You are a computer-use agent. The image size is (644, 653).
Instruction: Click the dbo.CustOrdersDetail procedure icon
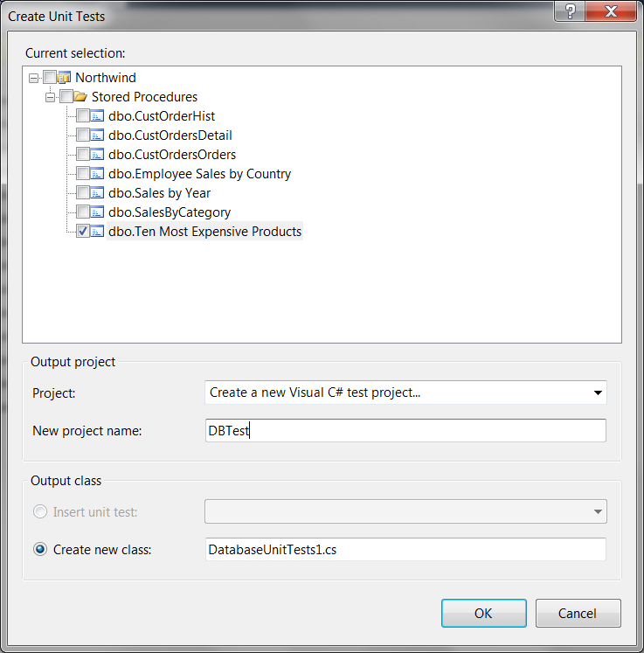(x=98, y=135)
